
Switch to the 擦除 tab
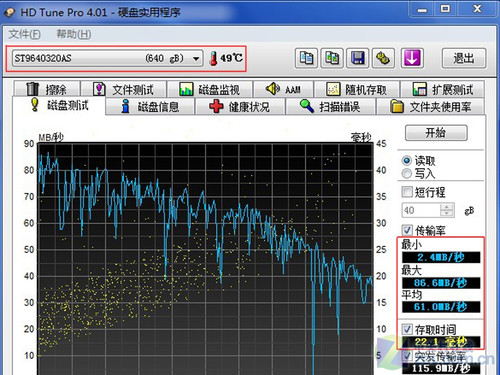pos(47,89)
